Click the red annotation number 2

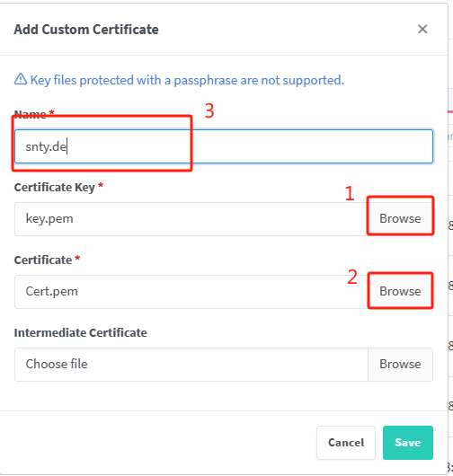[x=352, y=277]
